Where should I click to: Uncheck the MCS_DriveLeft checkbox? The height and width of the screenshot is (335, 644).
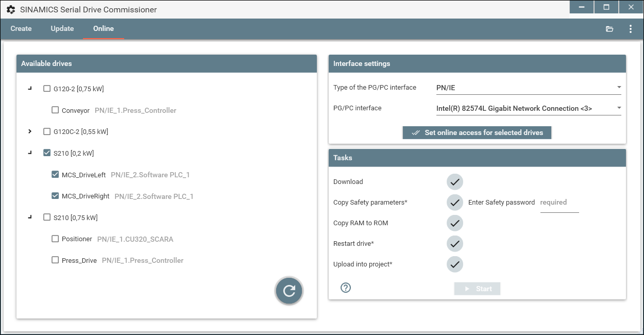pyautogui.click(x=55, y=175)
